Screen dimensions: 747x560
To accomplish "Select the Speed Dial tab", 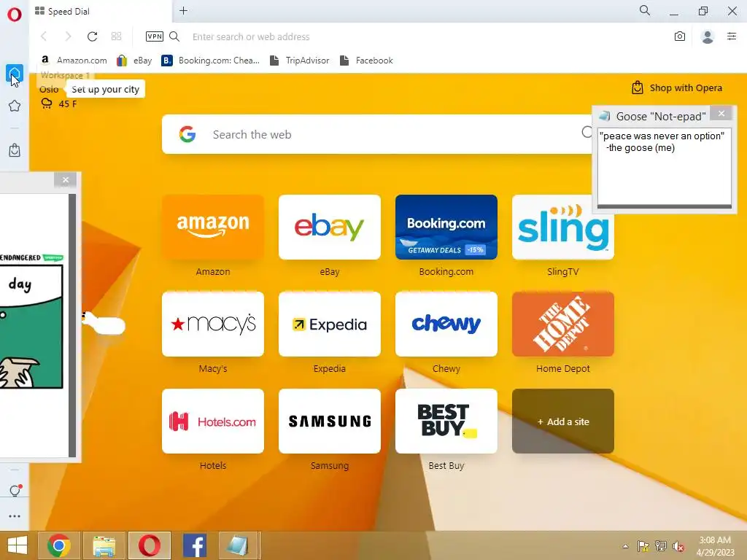I will click(x=100, y=12).
